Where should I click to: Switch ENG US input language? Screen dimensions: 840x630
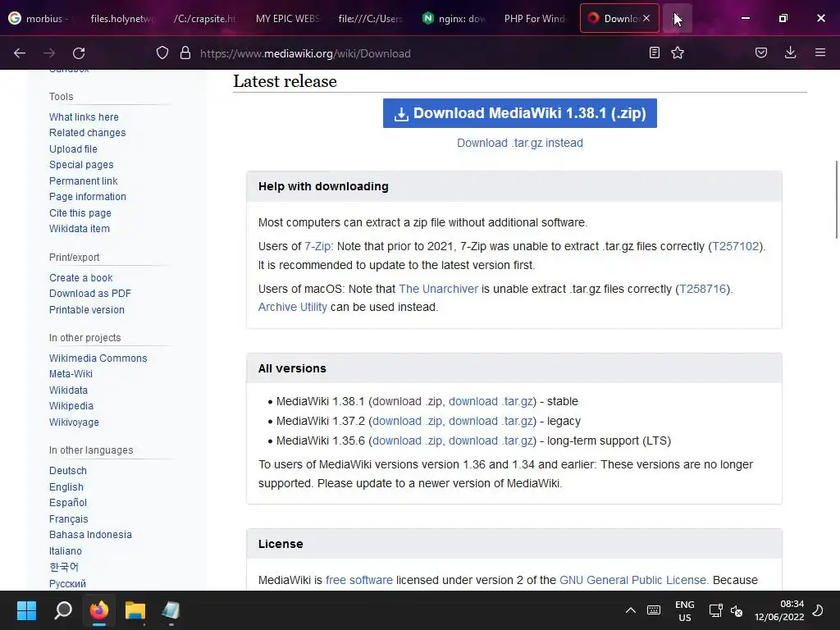coord(685,610)
